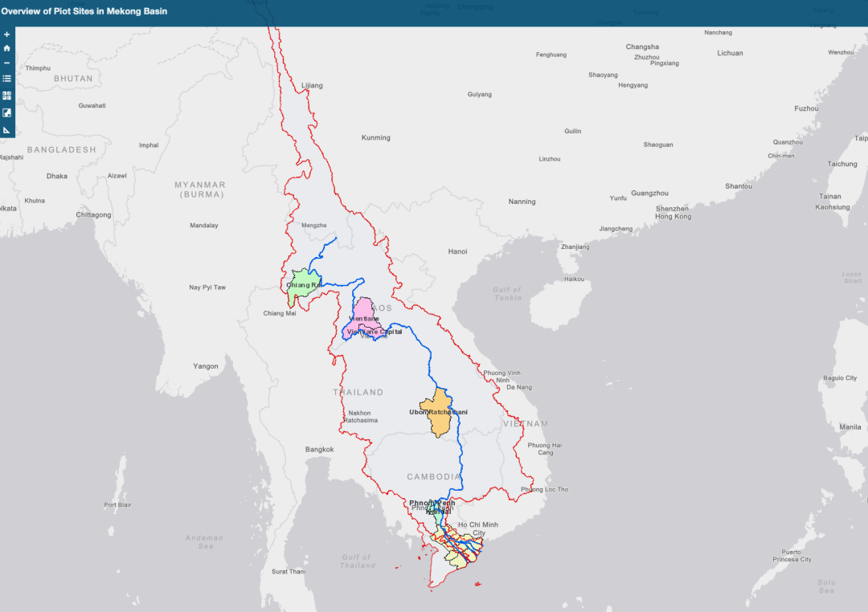Image resolution: width=868 pixels, height=612 pixels.
Task: Zoom out with the minus button
Action: click(6, 63)
